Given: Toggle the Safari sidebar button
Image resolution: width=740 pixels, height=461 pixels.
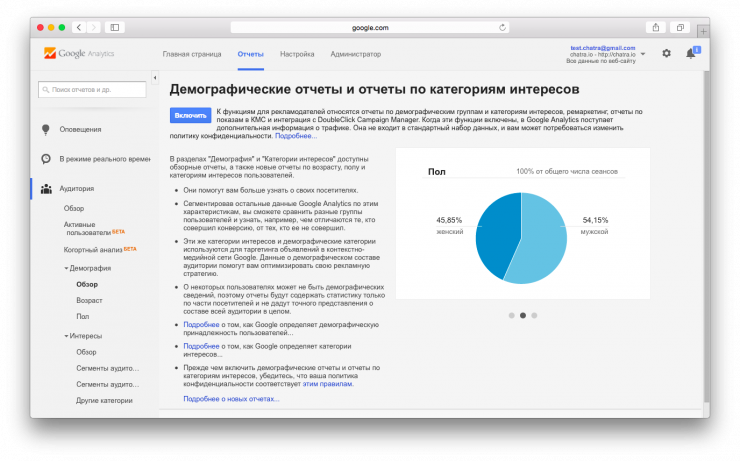Looking at the screenshot, I should [x=115, y=27].
